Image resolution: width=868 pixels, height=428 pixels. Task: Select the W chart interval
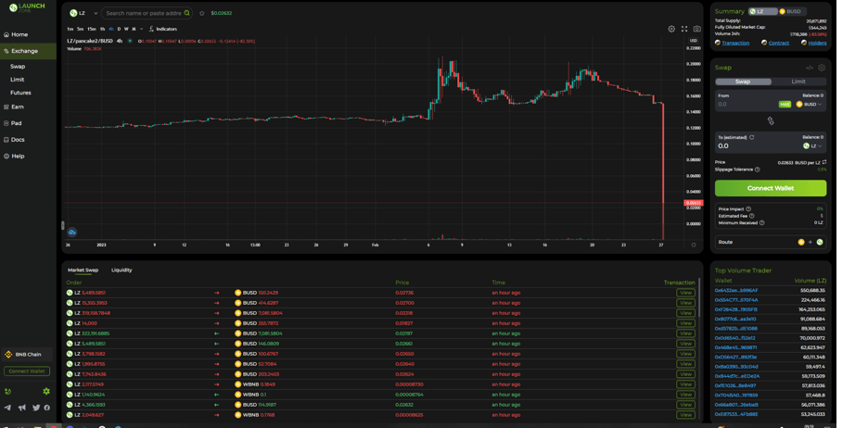(126, 29)
